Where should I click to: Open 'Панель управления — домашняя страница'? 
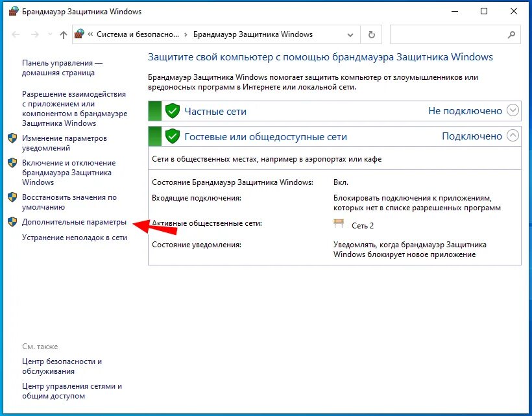point(62,68)
